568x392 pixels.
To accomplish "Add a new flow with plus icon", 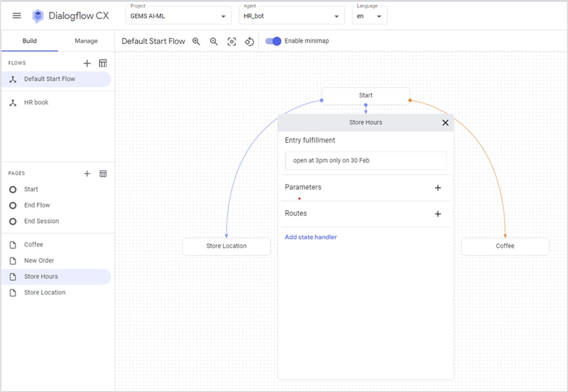I will pos(87,63).
